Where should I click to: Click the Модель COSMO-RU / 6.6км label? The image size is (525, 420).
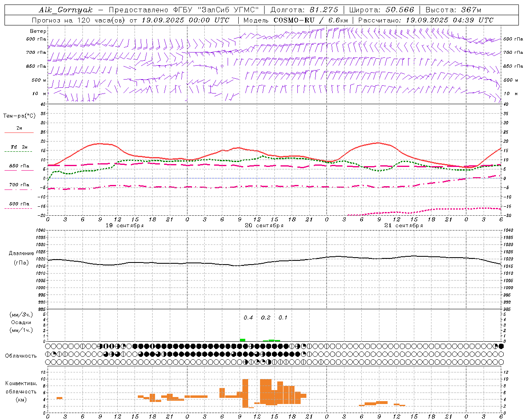(295, 20)
